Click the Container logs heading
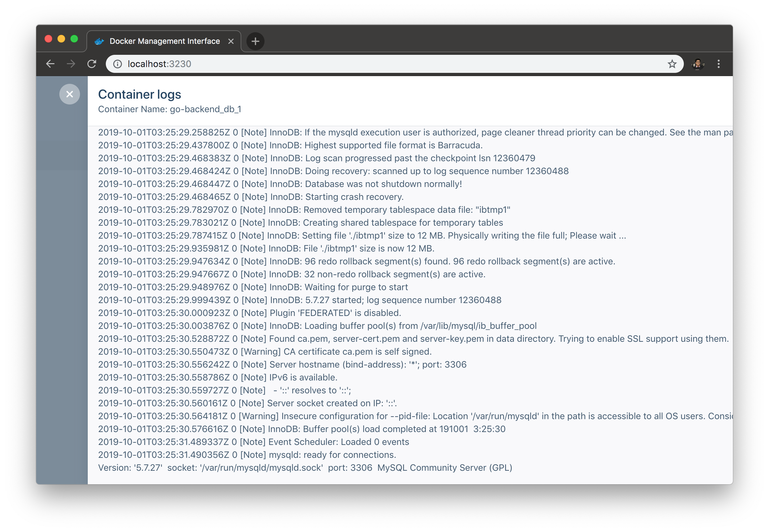Viewport: 769px width, 532px height. (139, 94)
